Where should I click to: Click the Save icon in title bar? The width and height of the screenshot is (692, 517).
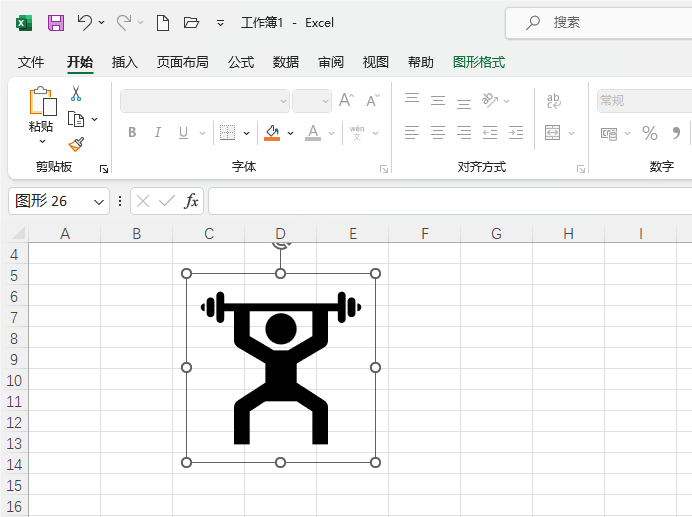pyautogui.click(x=56, y=23)
